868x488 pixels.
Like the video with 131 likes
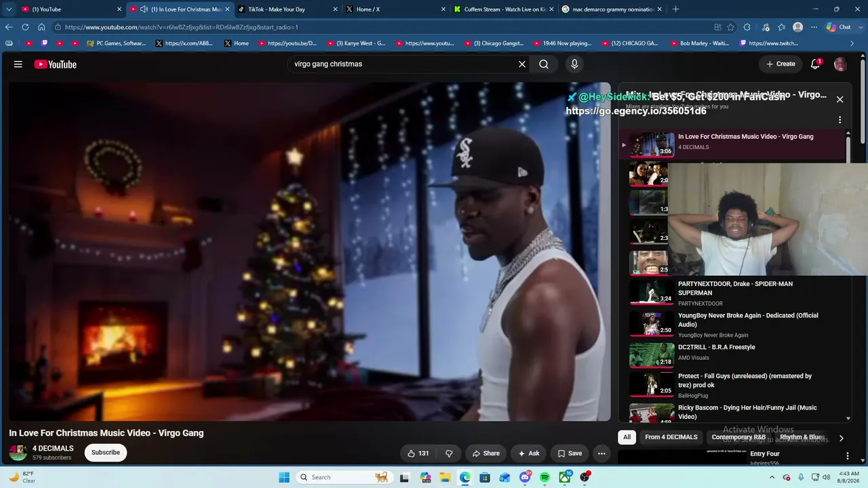[x=418, y=453]
